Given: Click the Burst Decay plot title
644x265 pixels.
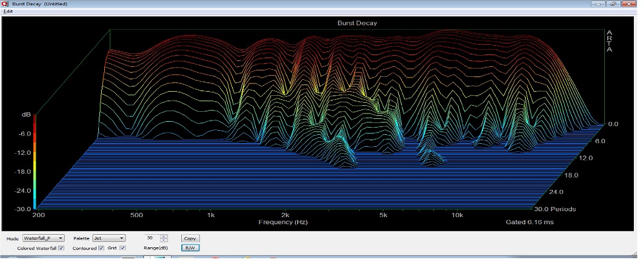Looking at the screenshot, I should click(x=356, y=23).
